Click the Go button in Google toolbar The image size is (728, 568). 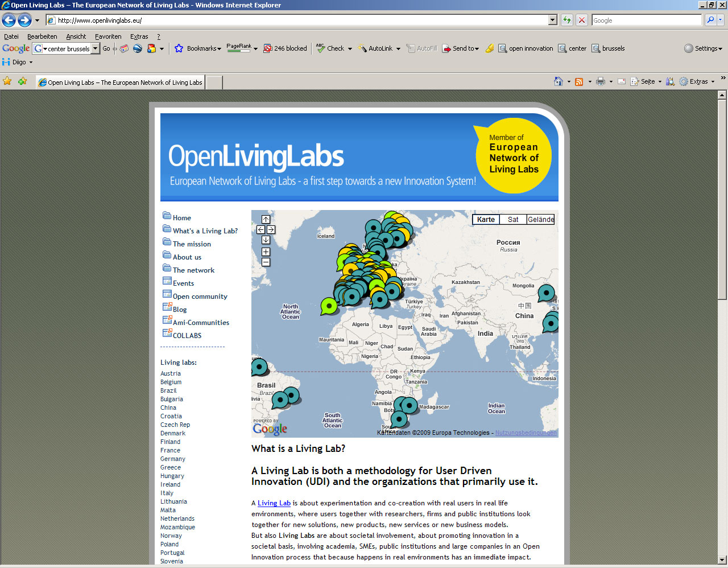tap(106, 48)
